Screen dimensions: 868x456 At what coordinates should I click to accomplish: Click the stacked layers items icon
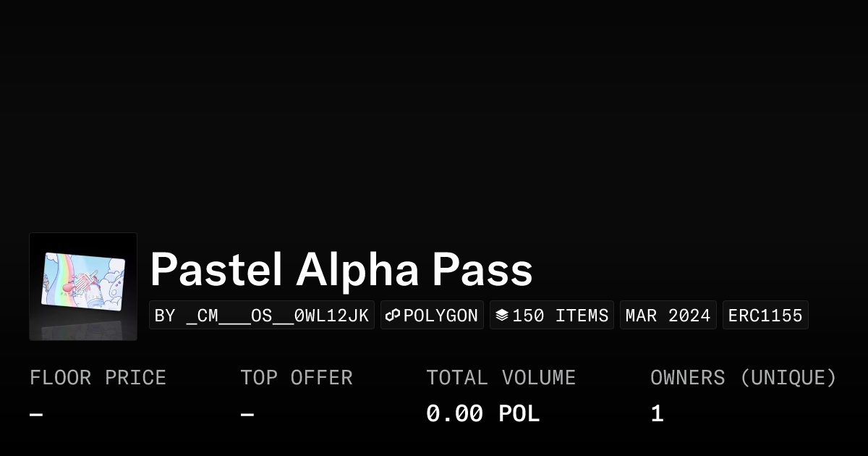pos(502,316)
